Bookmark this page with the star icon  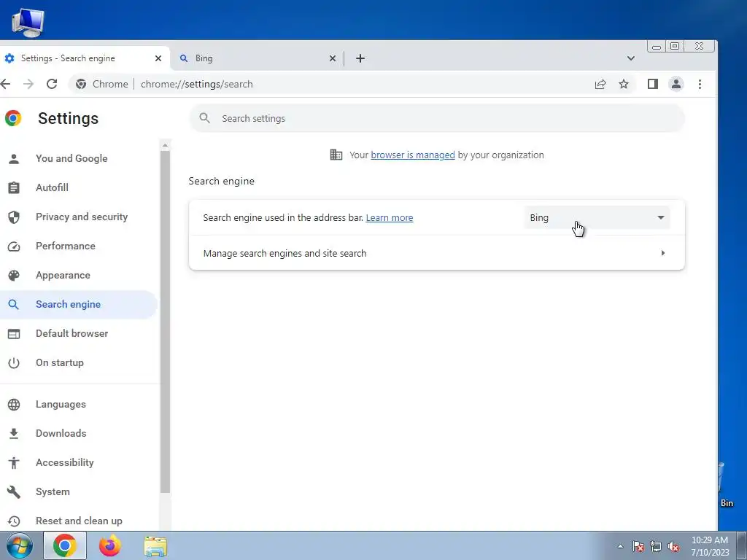pyautogui.click(x=624, y=85)
